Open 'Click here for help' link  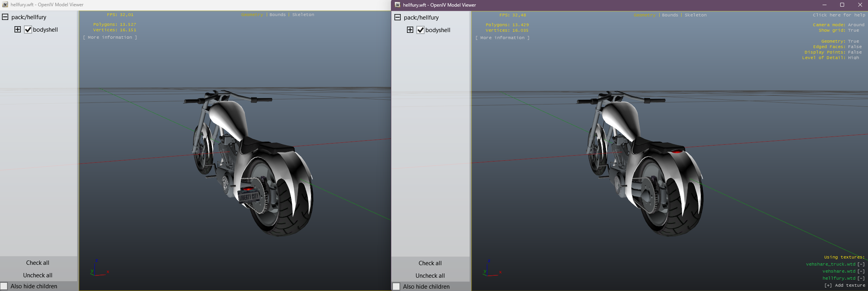[839, 15]
